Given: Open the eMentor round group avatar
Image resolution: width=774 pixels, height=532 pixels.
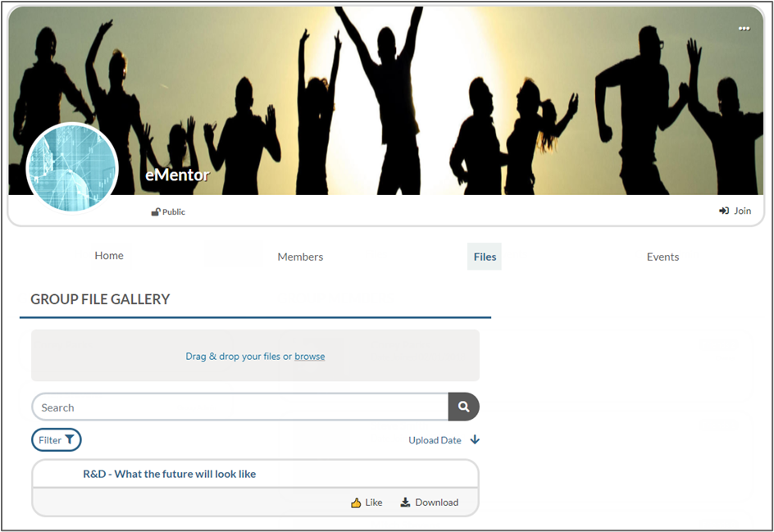Looking at the screenshot, I should tap(72, 168).
